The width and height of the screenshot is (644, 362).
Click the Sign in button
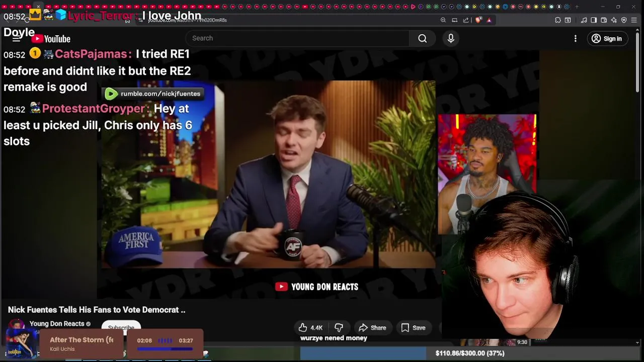[x=607, y=38]
